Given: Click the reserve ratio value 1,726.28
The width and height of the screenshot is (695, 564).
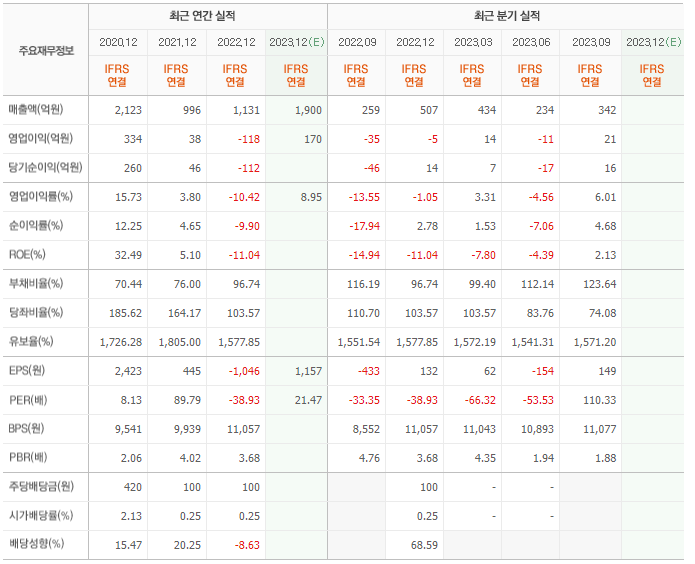Looking at the screenshot, I should pyautogui.click(x=121, y=342).
